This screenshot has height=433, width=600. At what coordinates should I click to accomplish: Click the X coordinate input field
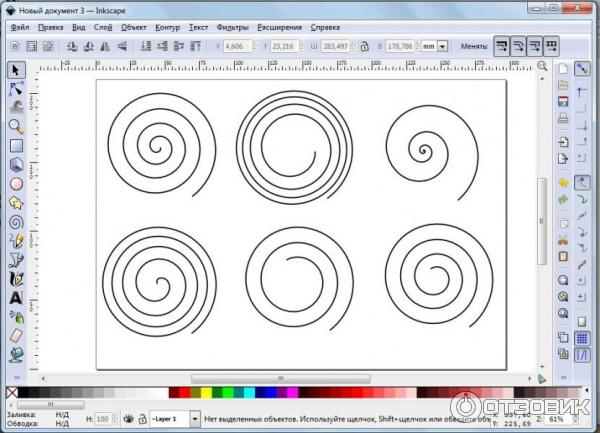(x=237, y=46)
